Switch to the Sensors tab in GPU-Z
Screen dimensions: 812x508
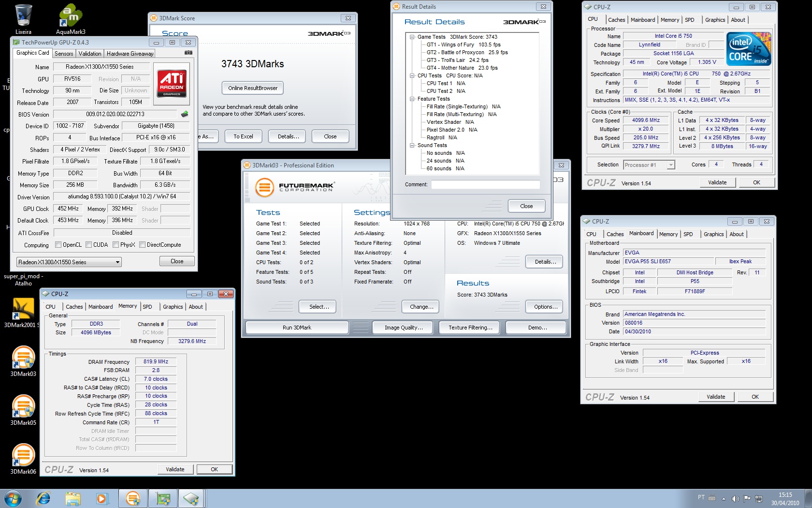(64, 54)
